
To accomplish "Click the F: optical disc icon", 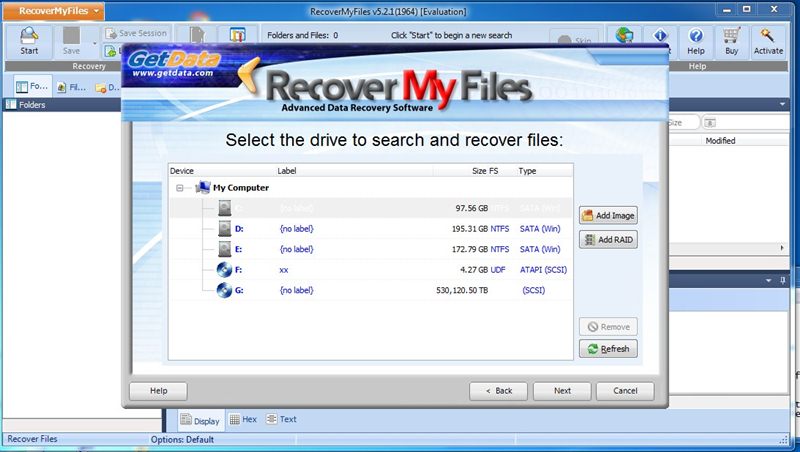I will [224, 269].
